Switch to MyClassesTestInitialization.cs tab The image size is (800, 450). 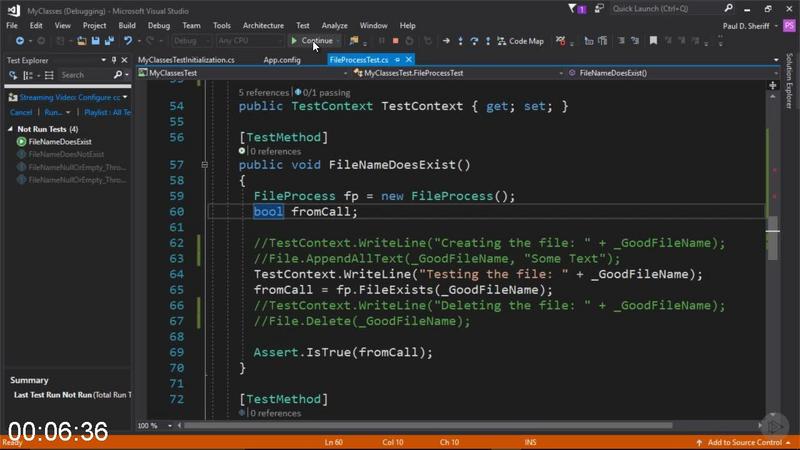click(x=186, y=60)
